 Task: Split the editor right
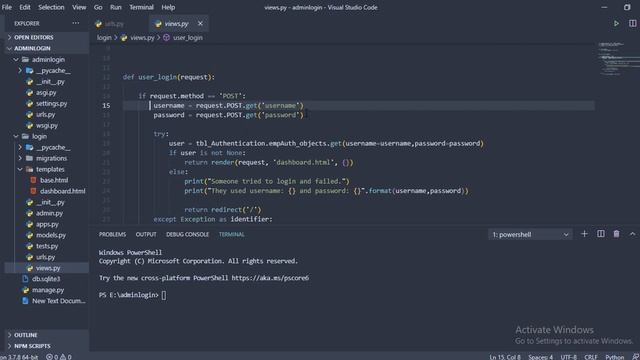632,24
